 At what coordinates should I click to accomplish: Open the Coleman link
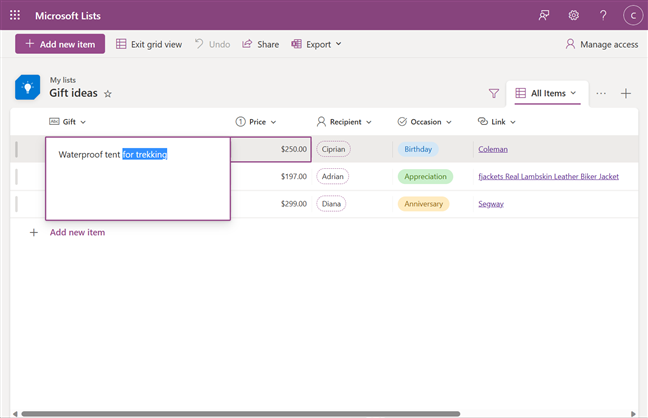[x=493, y=149]
